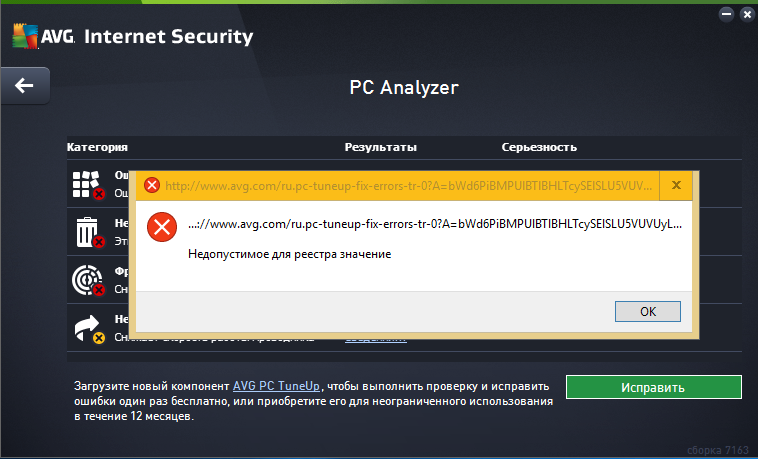Open the partially hidden details link in last row
The width and height of the screenshot is (758, 459).
tap(376, 340)
